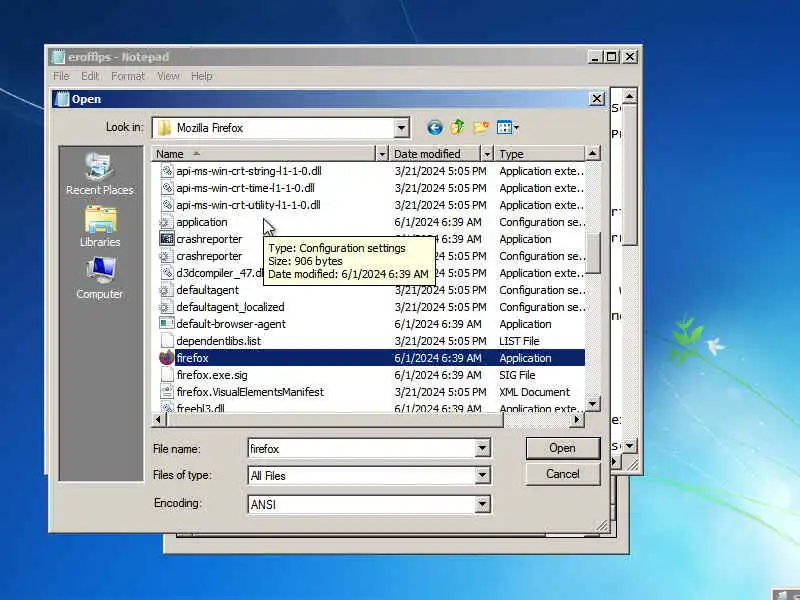Go back to last folder visited
Image resolution: width=800 pixels, height=600 pixels.
point(435,128)
